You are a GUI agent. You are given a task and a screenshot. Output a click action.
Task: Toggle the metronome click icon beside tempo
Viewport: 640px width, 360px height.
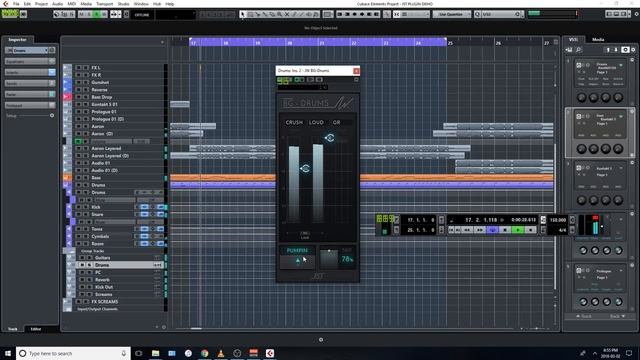[543, 220]
